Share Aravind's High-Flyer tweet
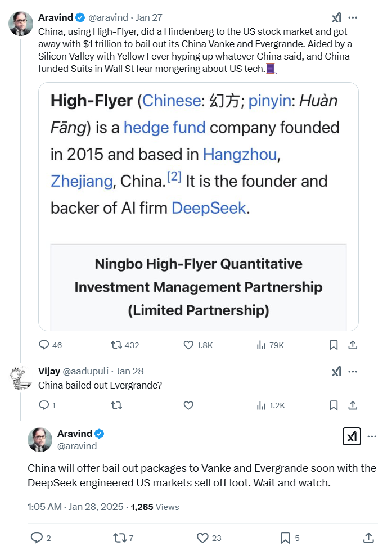392x555 pixels. tap(353, 345)
